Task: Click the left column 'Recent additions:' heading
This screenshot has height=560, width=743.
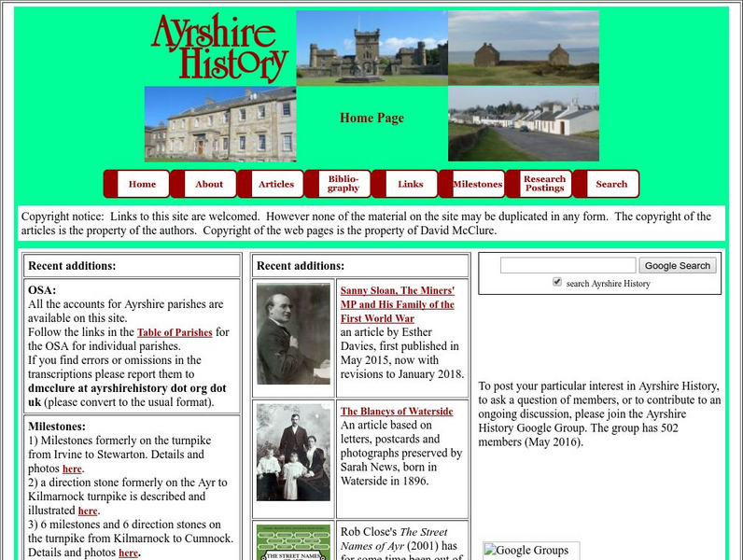Action: 72,266
